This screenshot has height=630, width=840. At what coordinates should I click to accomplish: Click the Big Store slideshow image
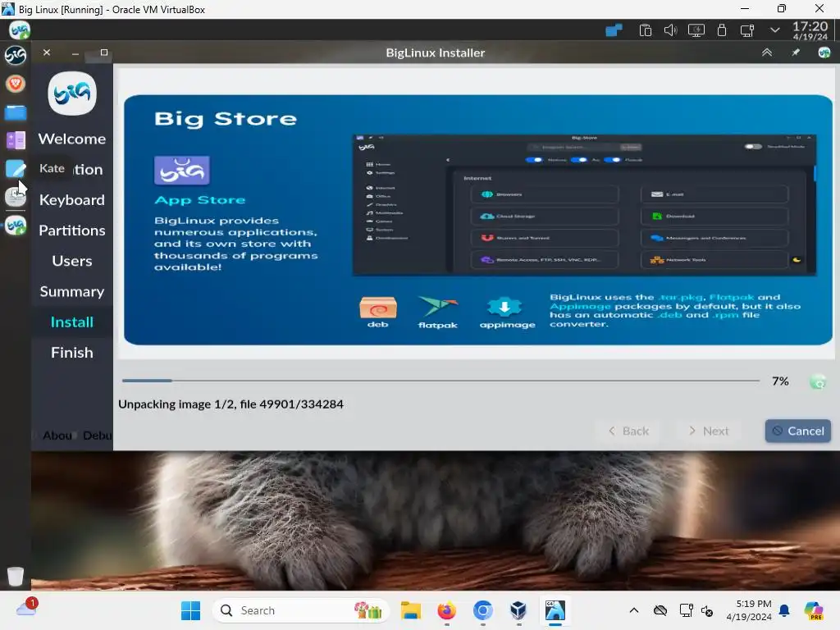click(x=478, y=220)
